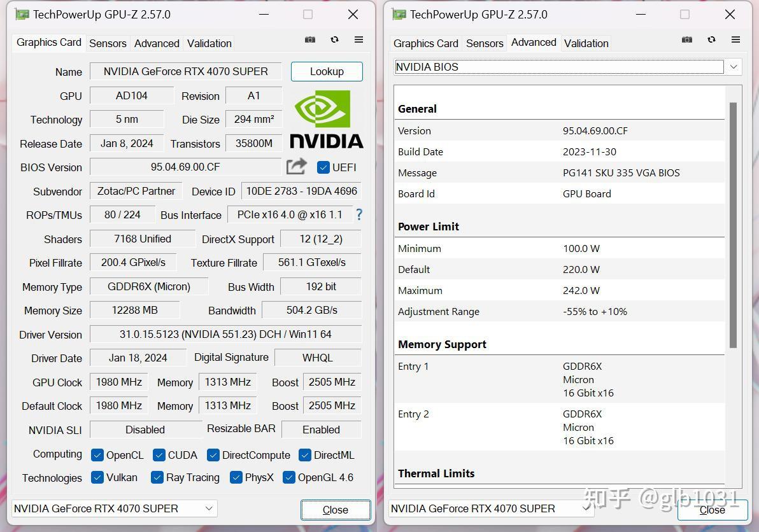This screenshot has width=759, height=532.
Task: Disable the Ray Tracing checkbox
Action: point(157,477)
